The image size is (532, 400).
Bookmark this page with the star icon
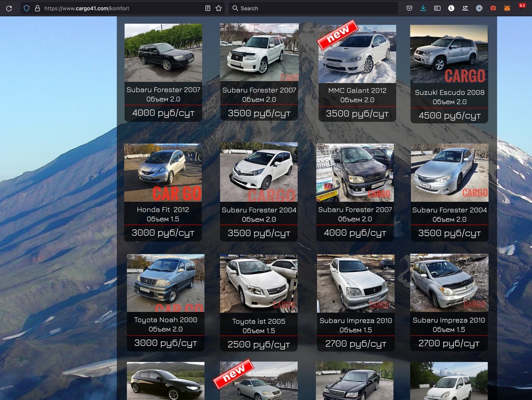(219, 8)
